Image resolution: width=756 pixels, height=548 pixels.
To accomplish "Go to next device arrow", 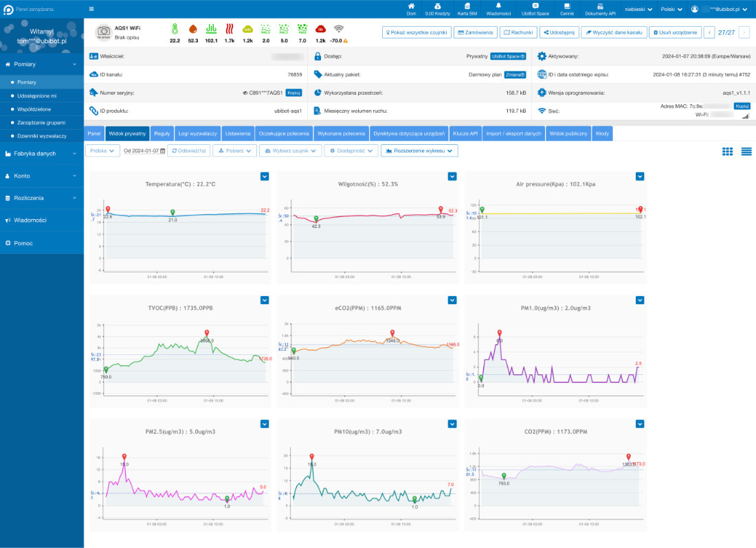I will (x=743, y=32).
